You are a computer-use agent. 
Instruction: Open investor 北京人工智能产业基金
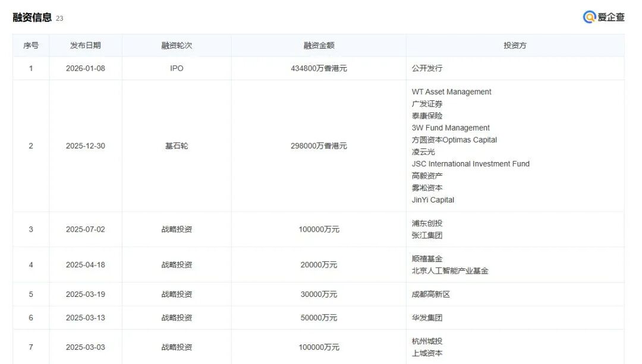pyautogui.click(x=450, y=271)
